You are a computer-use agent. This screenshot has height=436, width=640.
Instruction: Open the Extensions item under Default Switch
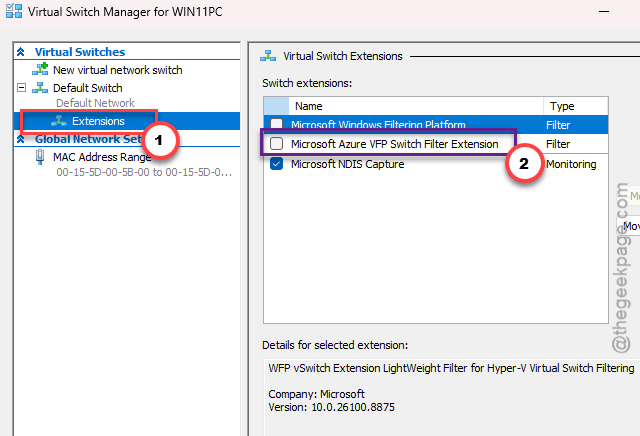(x=98, y=121)
